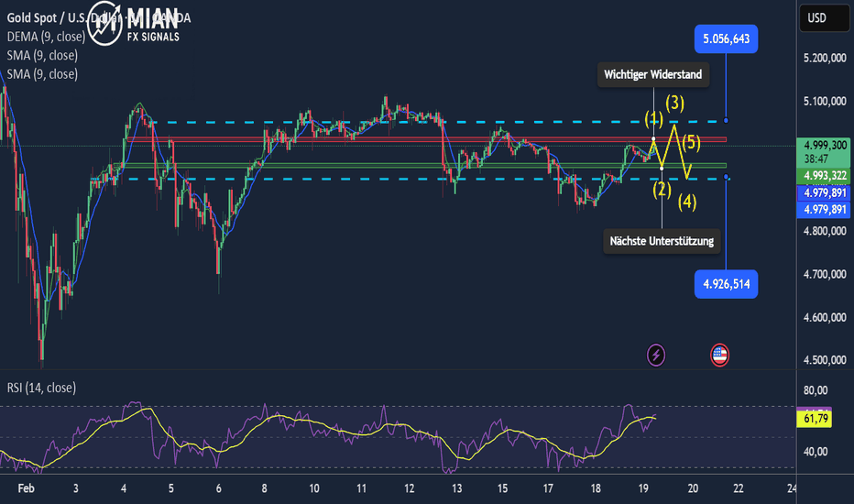Click the purple lightning event icon

click(656, 356)
